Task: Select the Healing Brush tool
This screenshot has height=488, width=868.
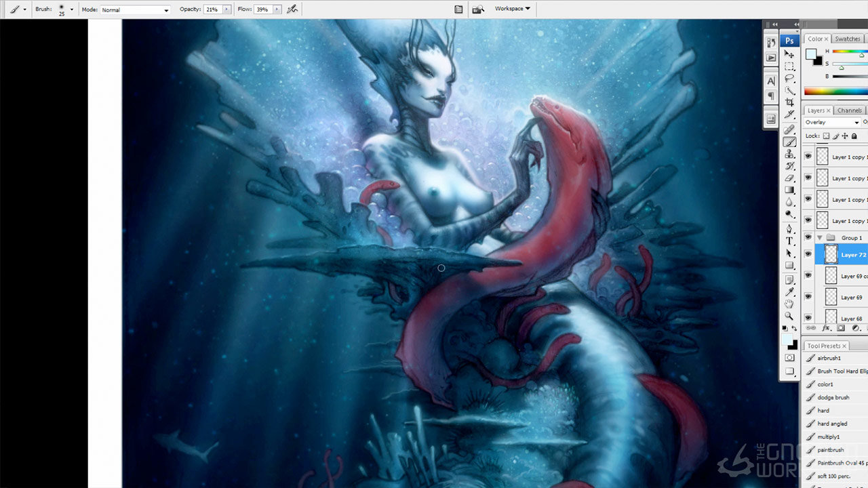Action: point(789,129)
